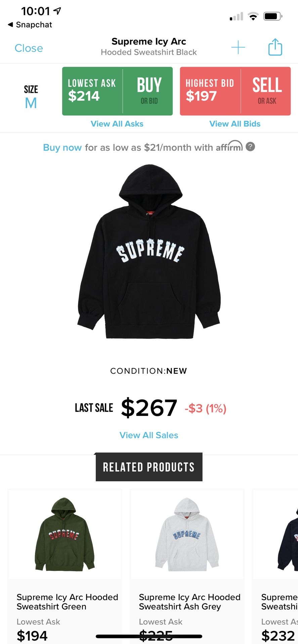Tap the black Supreme hoodie product image
The height and width of the screenshot is (644, 298).
(x=149, y=252)
